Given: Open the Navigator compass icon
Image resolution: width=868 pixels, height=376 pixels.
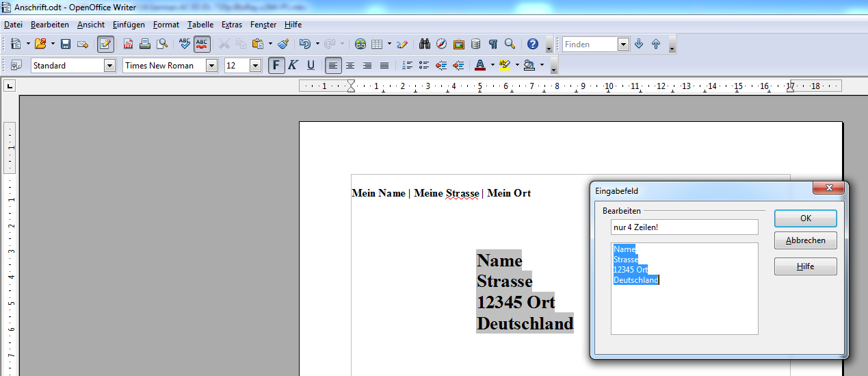Looking at the screenshot, I should pos(441,45).
